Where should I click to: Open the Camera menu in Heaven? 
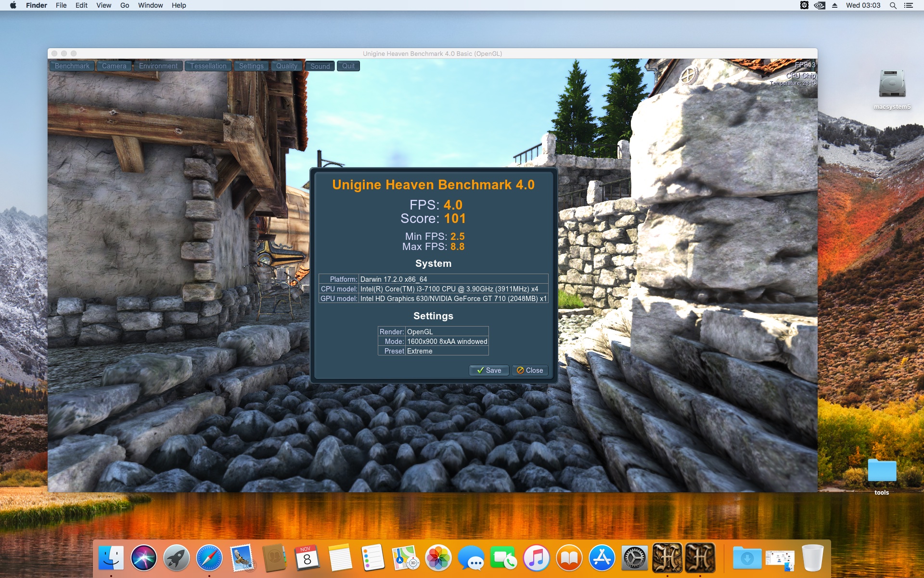click(x=114, y=66)
